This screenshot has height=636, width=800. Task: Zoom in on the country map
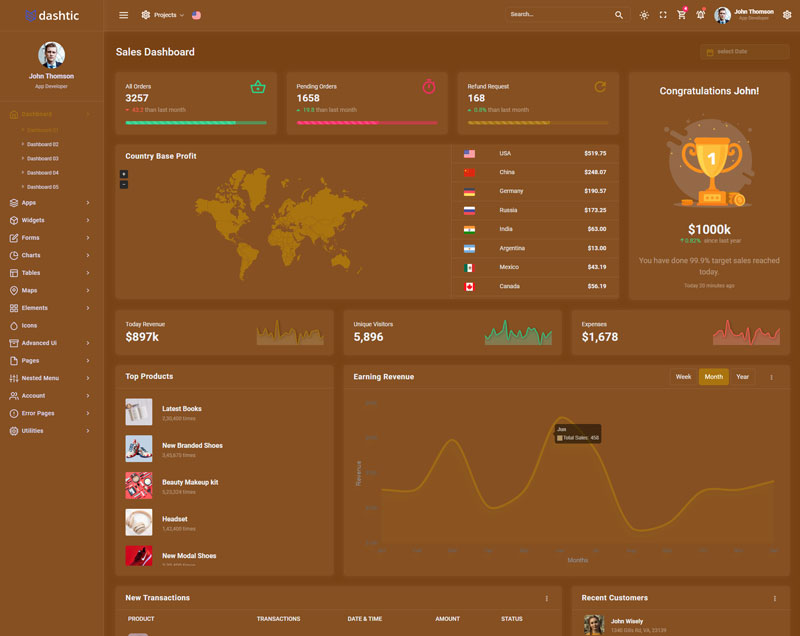click(x=124, y=174)
